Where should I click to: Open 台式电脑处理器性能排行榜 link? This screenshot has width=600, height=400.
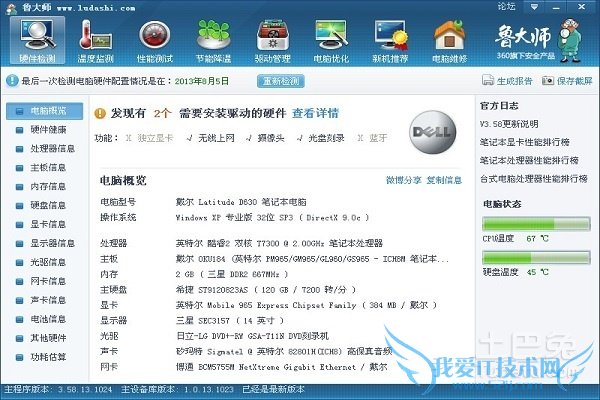(534, 179)
